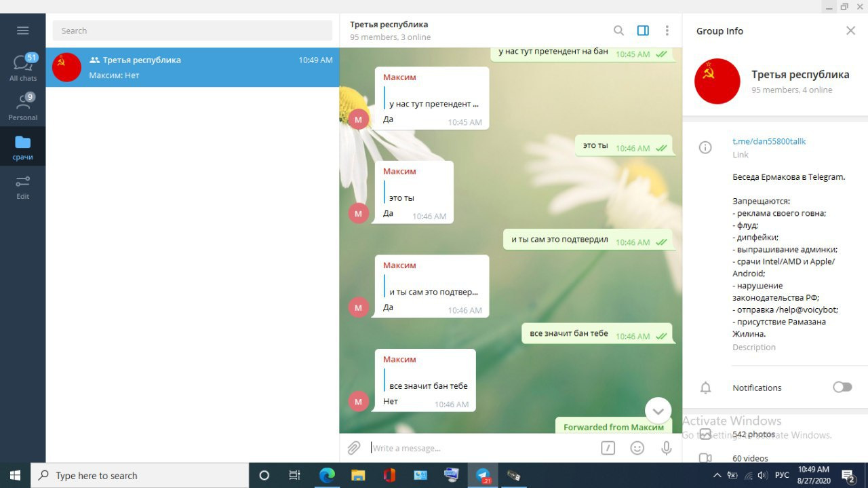Open the hamburger main menu
The width and height of the screenshot is (868, 488).
[22, 31]
